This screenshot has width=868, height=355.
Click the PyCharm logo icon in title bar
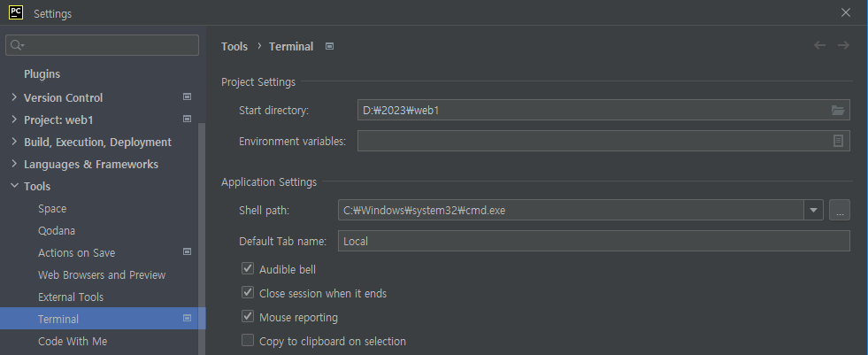[16, 12]
